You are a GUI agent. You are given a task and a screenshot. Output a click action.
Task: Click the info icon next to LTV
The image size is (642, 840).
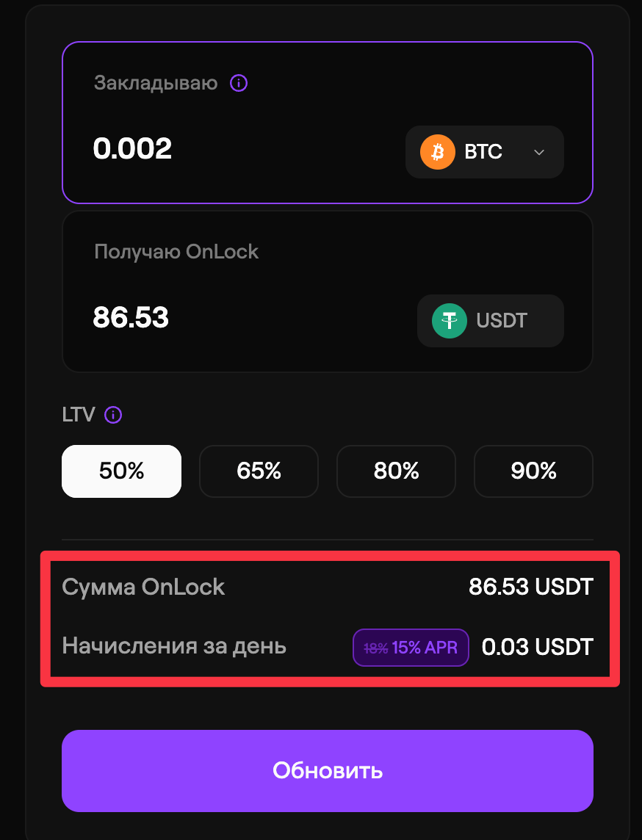pos(113,415)
